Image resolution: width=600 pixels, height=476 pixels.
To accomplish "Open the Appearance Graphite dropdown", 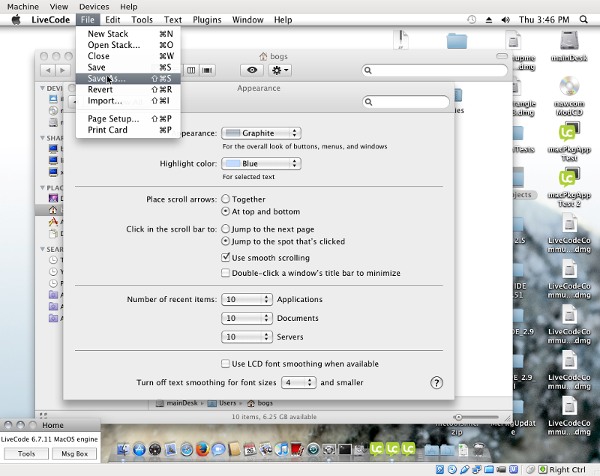I will pyautogui.click(x=261, y=132).
